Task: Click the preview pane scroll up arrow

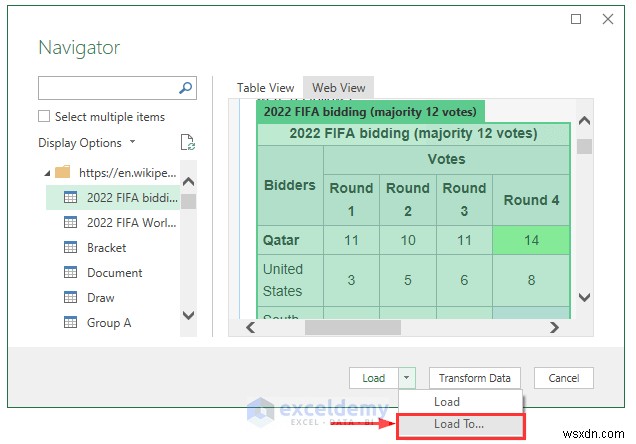Action: click(x=584, y=120)
